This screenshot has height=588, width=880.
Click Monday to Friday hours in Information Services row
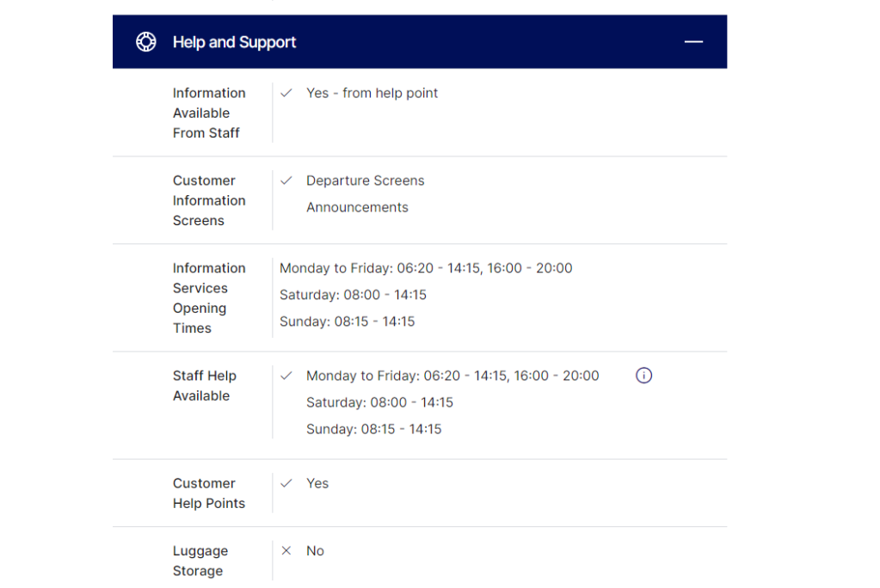tap(426, 268)
